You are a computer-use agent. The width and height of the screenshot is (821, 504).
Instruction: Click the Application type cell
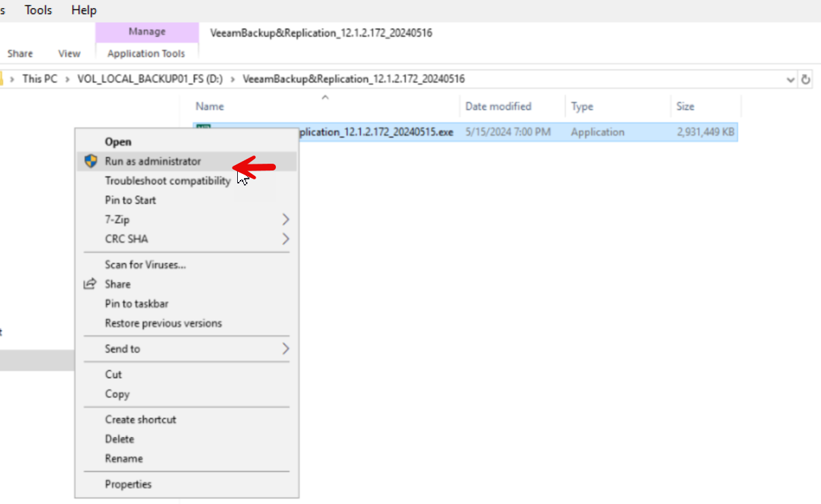tap(597, 132)
